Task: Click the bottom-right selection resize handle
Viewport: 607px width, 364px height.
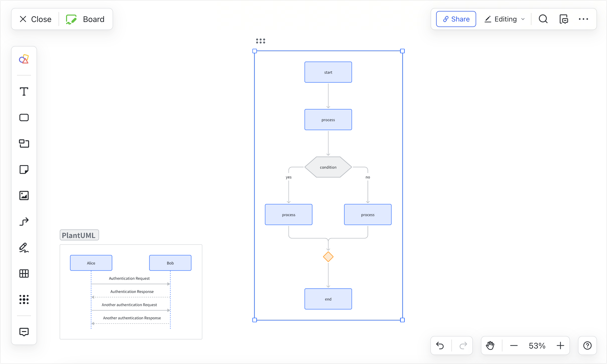Action: [402, 320]
